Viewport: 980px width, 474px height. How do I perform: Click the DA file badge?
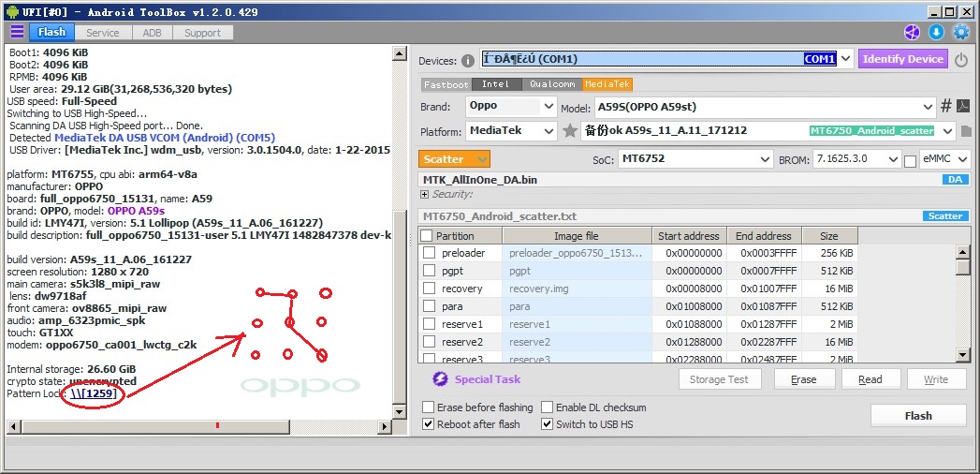point(955,180)
